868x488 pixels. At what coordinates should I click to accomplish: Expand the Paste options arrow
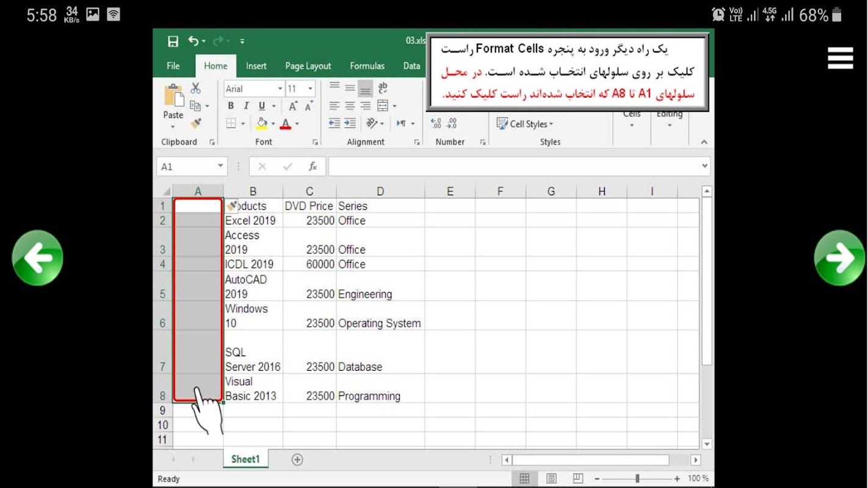tap(173, 127)
